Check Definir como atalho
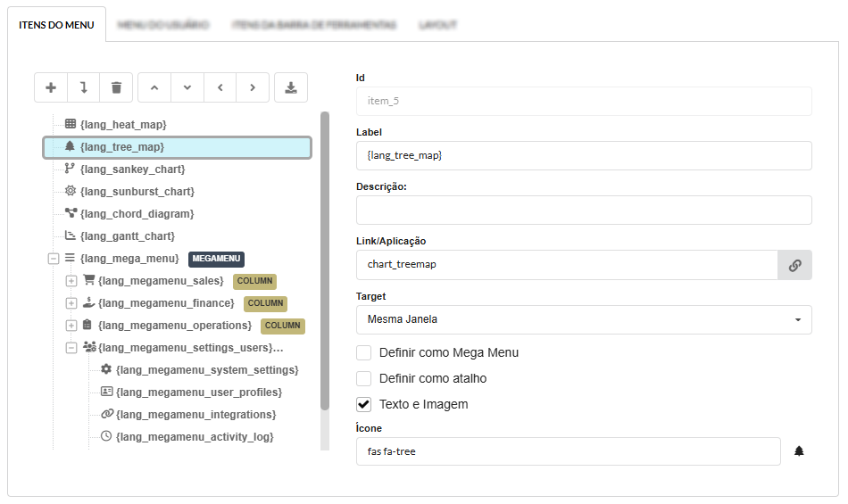This screenshot has height=504, width=848. click(364, 379)
